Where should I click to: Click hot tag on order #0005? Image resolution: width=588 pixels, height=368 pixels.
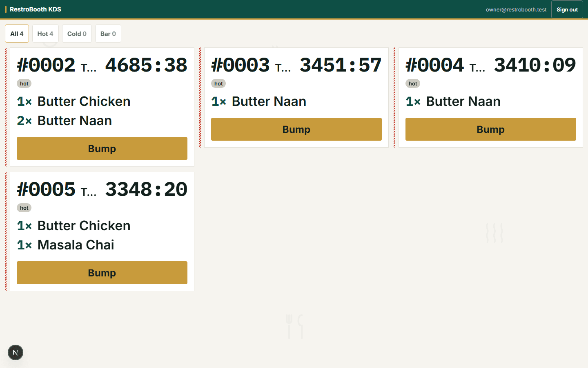[x=24, y=208]
